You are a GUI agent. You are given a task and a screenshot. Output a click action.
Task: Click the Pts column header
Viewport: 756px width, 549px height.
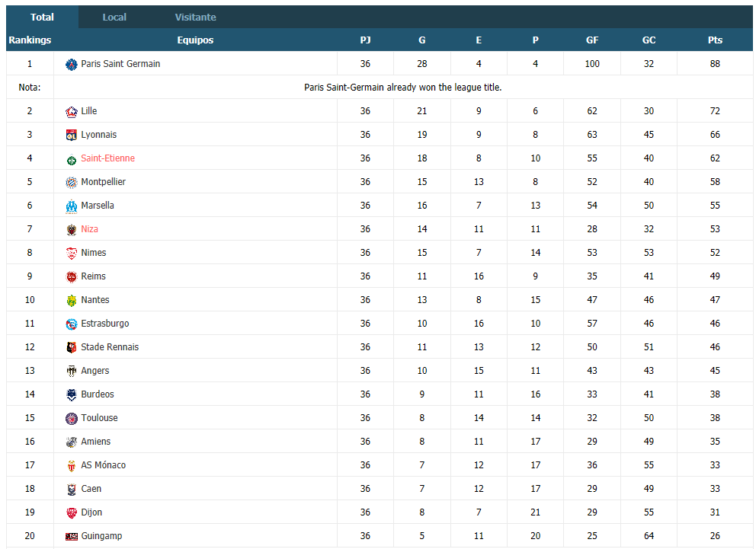pos(715,40)
